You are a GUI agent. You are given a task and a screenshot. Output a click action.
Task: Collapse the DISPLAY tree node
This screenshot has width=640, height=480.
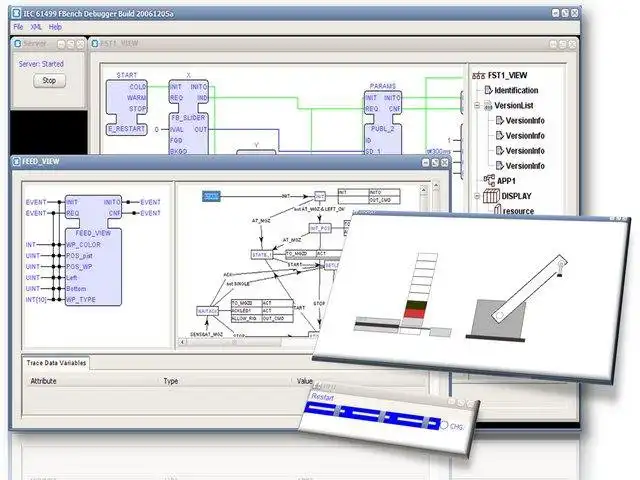(x=477, y=196)
